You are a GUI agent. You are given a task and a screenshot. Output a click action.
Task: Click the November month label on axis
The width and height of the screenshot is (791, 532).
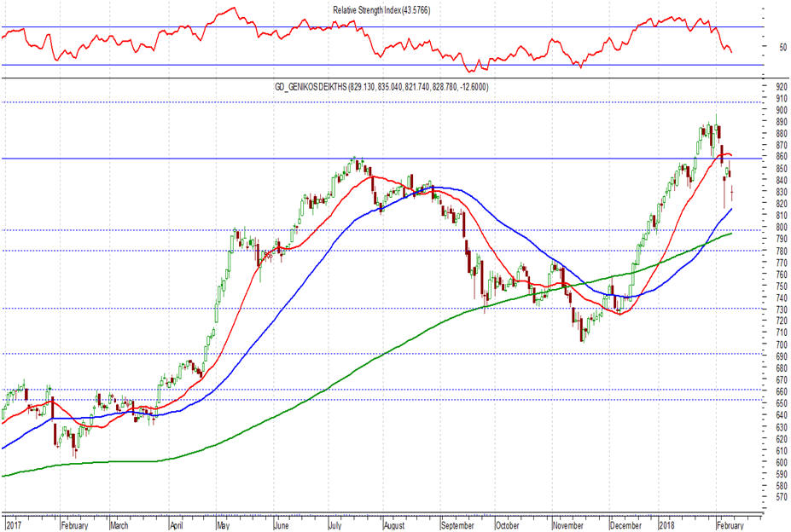(x=568, y=525)
